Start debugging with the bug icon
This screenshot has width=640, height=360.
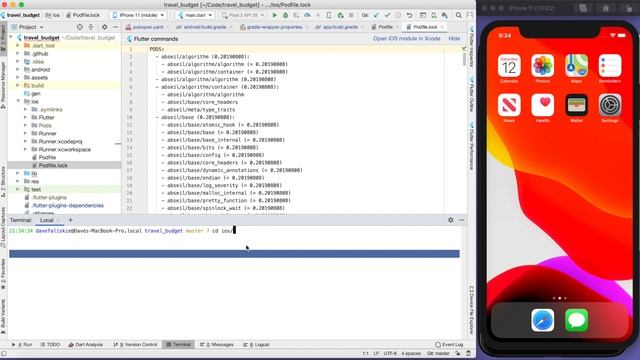[285, 15]
